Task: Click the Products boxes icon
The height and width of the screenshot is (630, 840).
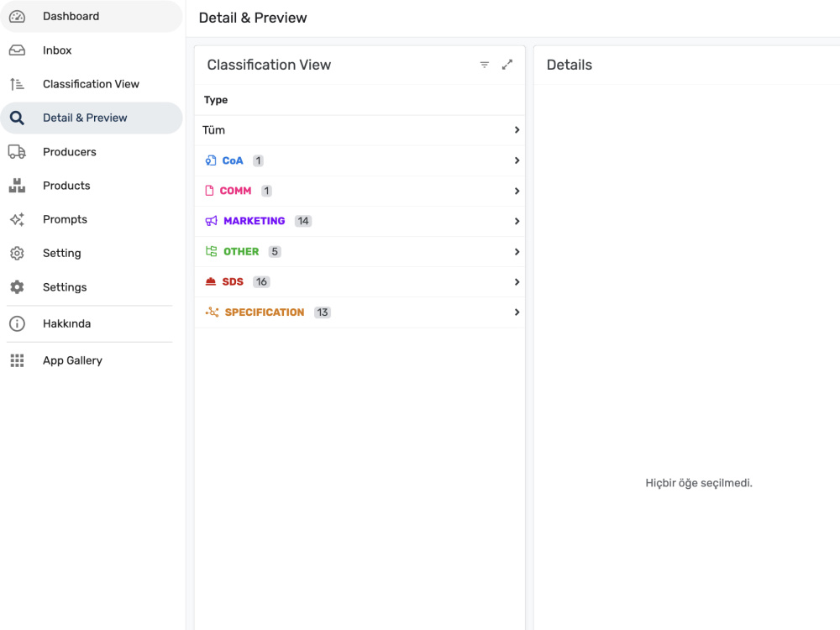Action: tap(17, 186)
